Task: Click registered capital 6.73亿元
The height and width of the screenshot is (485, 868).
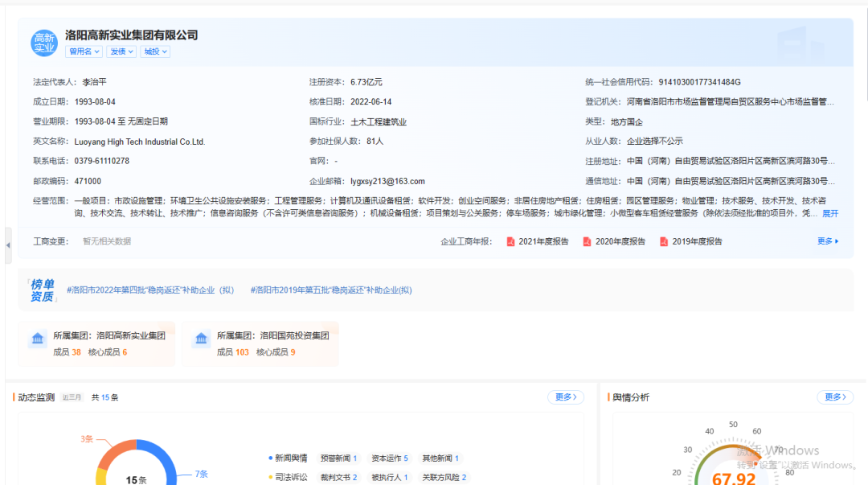Action: 366,82
